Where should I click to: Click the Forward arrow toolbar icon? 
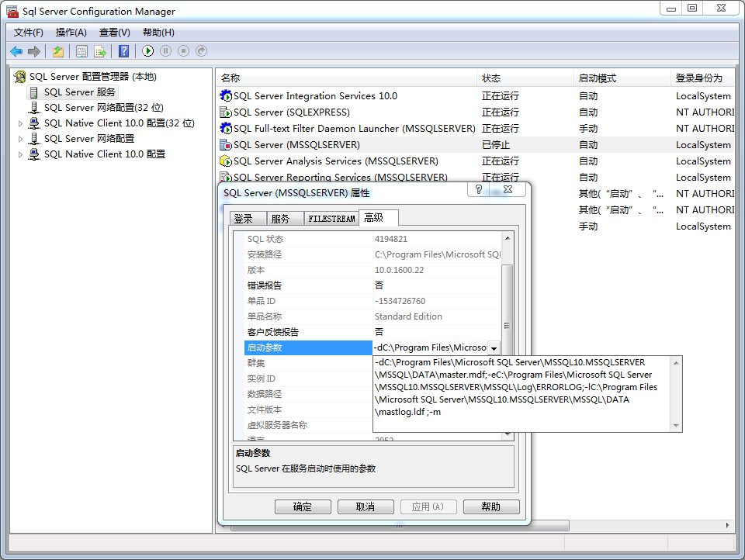click(x=33, y=51)
